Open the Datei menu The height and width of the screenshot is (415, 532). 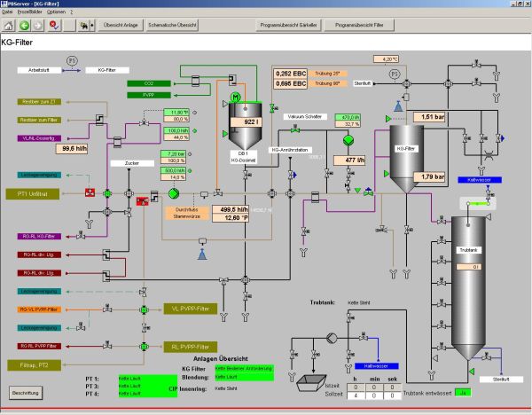pyautogui.click(x=8, y=13)
